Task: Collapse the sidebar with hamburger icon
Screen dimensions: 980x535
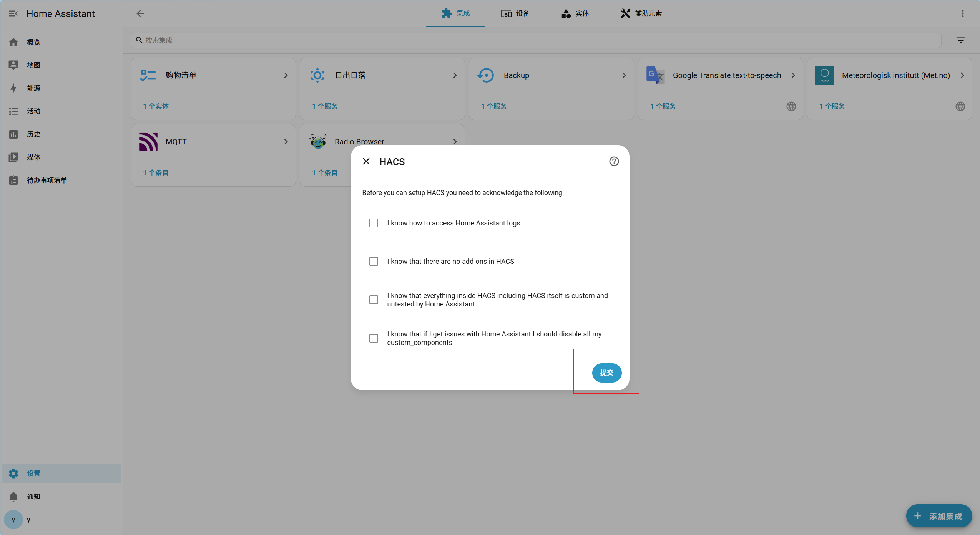Action: pyautogui.click(x=13, y=13)
